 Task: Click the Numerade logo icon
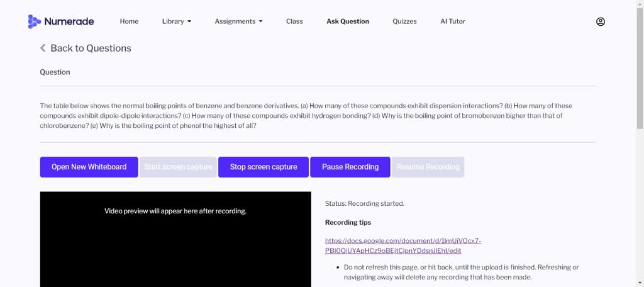34,21
